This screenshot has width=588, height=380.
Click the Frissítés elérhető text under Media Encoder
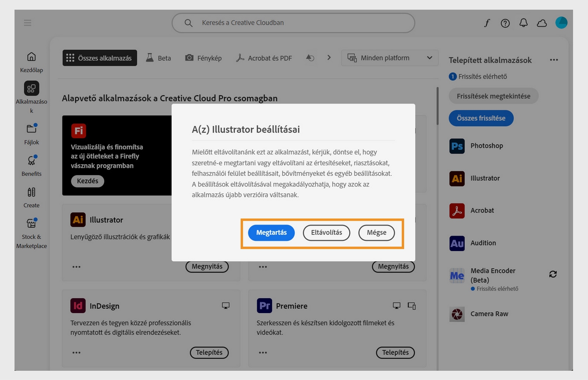[x=497, y=289]
